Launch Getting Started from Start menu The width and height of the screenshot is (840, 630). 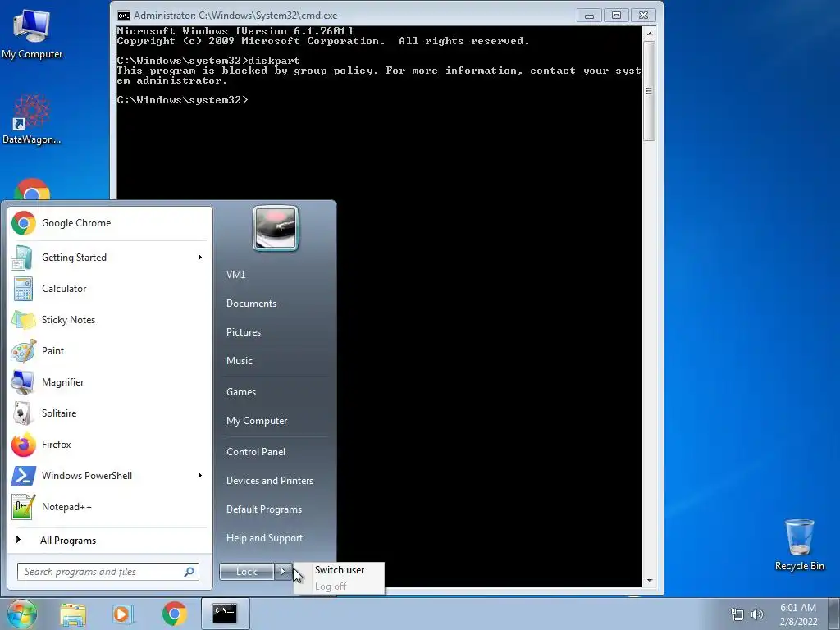[x=110, y=258]
